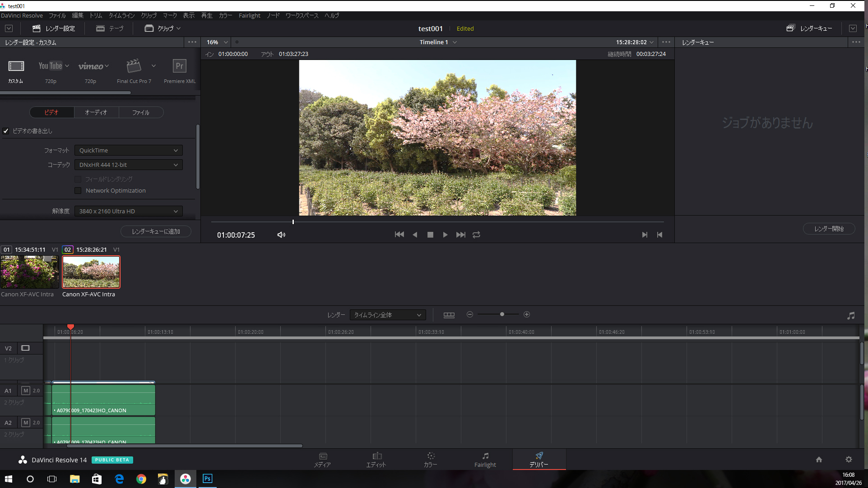The width and height of the screenshot is (868, 488).
Task: Jump to first frame transport button
Action: 399,235
